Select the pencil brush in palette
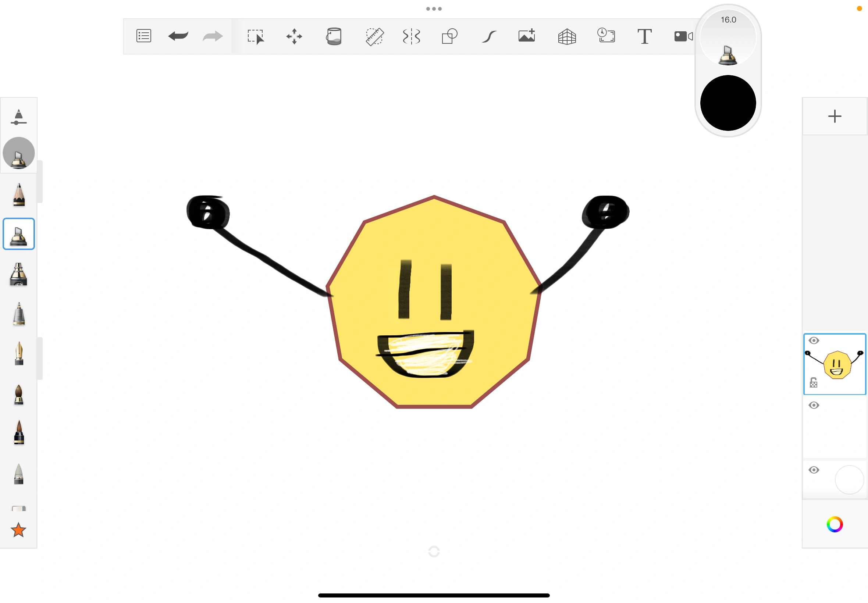868x603 pixels. click(x=18, y=195)
